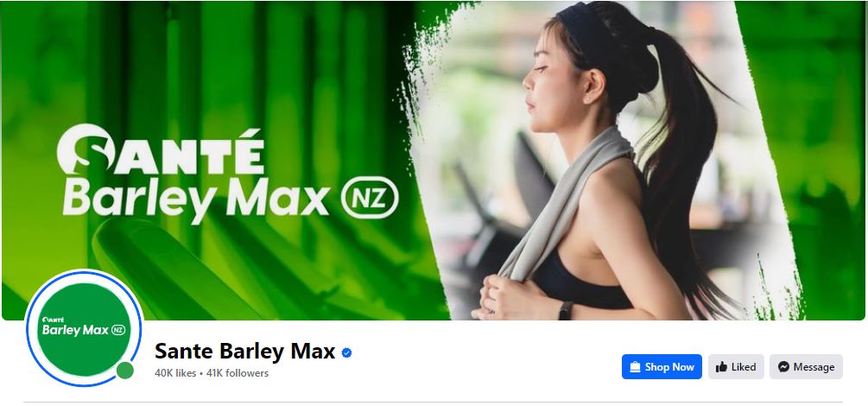Open the 40K likes link
Image resolution: width=868 pixels, height=406 pixels.
[175, 373]
